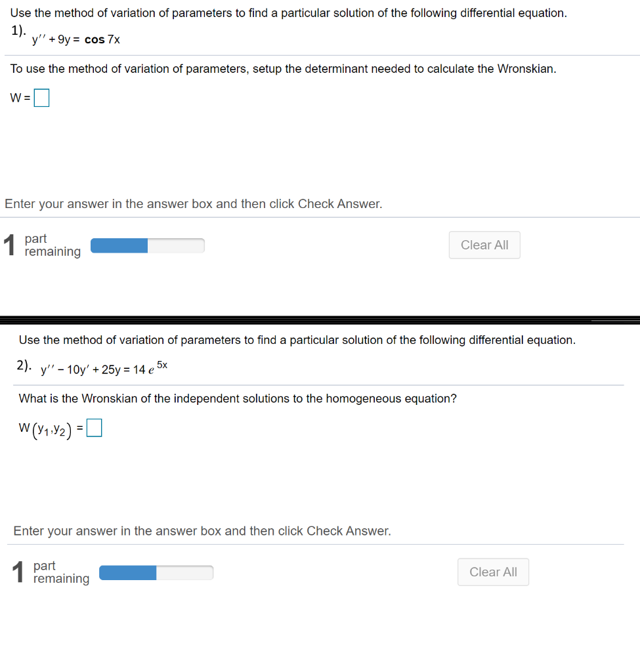640x672 pixels.
Task: Click Clear All for problem 1
Action: (484, 245)
